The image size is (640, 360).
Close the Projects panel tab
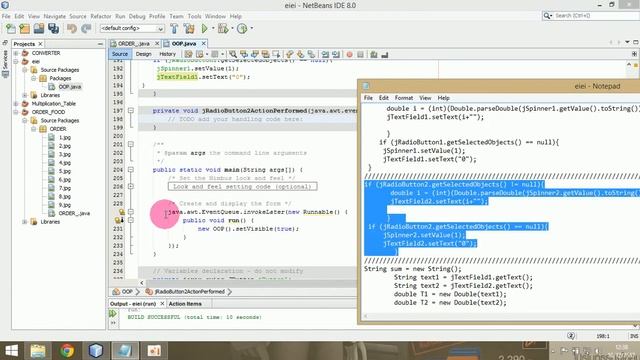tap(40, 44)
